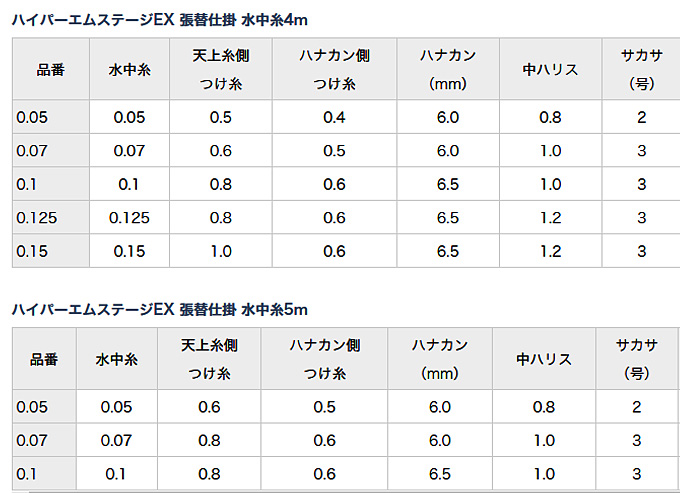680x493 pixels.
Task: Select the 水中糸 header in the 4m table
Action: [x=129, y=69]
